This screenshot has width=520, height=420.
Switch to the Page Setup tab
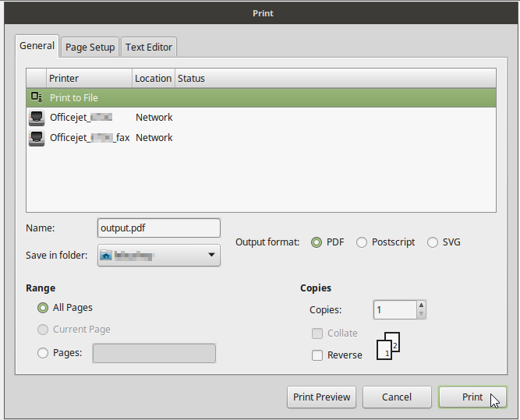point(90,47)
